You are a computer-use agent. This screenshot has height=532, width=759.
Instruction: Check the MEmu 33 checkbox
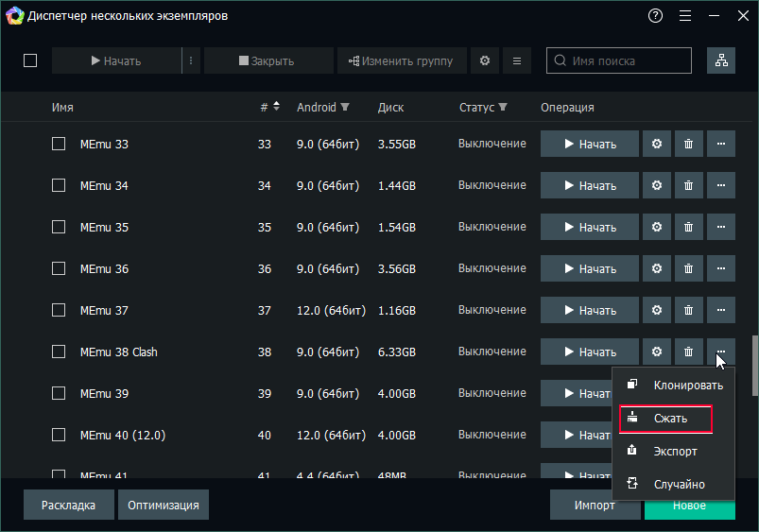(x=59, y=144)
